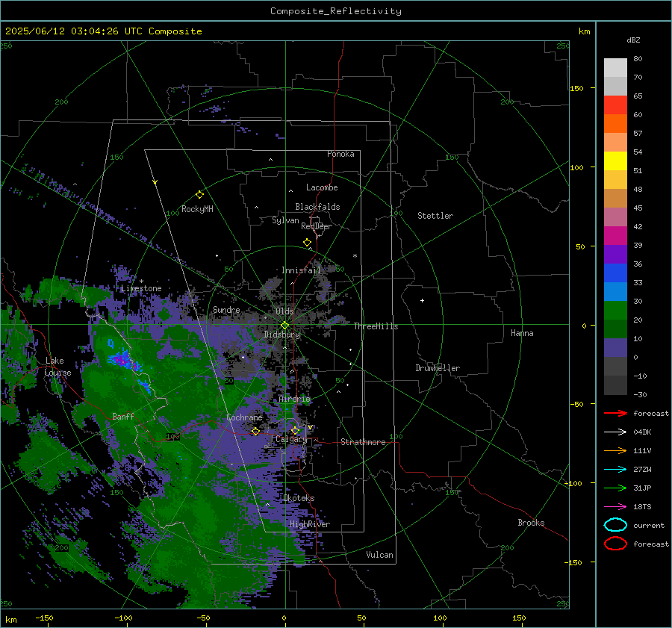Click the 100 tick on right km axis
Image resolution: width=672 pixels, height=628 pixels.
coord(576,167)
